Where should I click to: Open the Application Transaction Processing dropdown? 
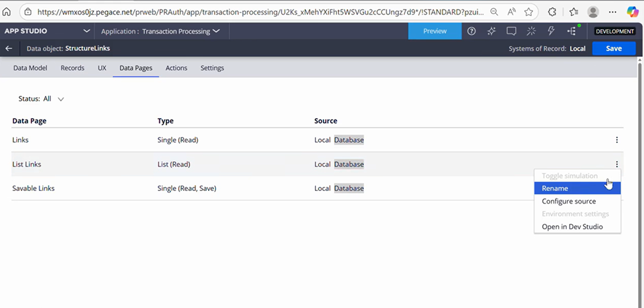pyautogui.click(x=216, y=31)
